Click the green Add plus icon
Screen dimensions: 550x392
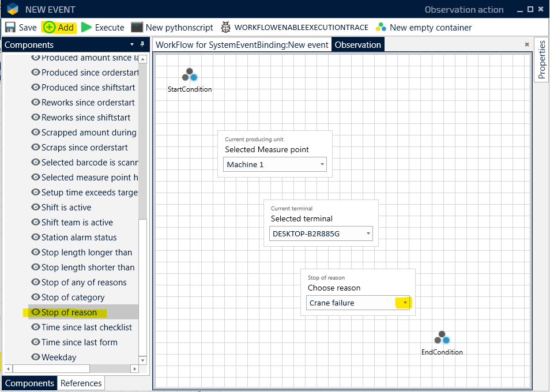coord(50,27)
